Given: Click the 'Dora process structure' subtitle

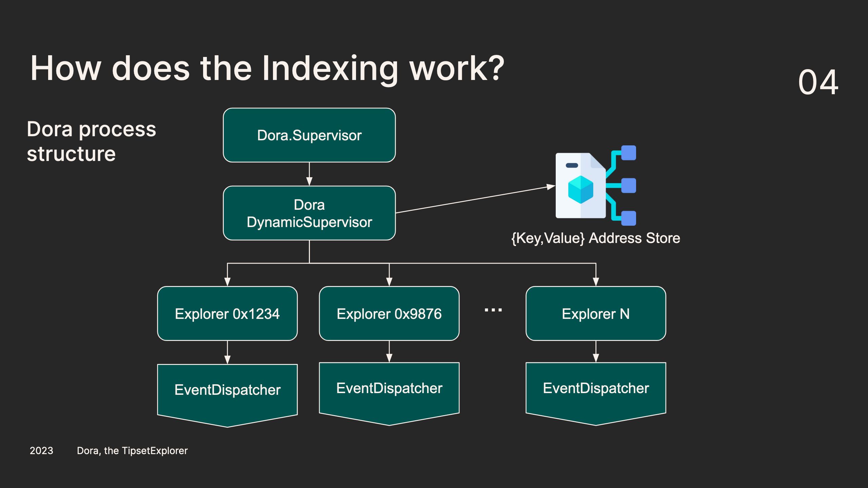Looking at the screenshot, I should tap(92, 141).
